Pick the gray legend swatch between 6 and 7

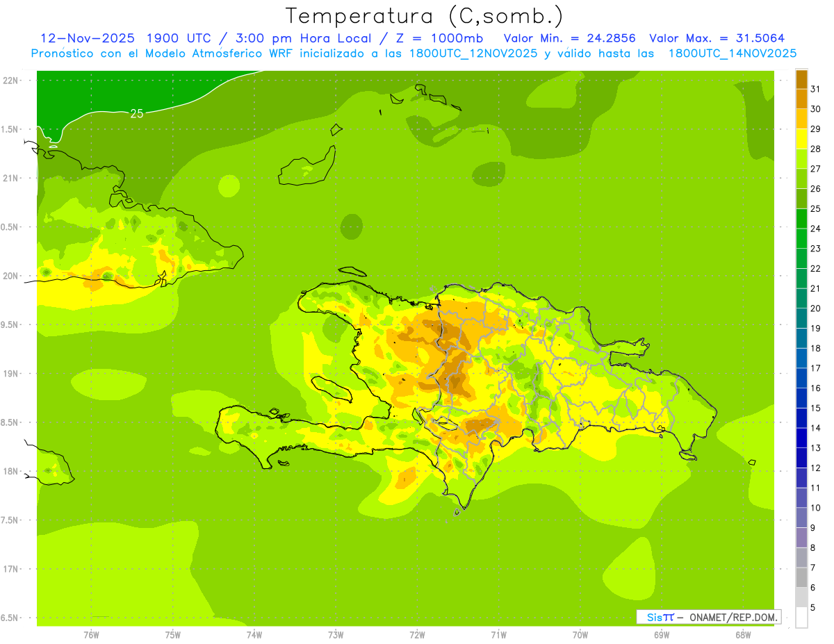801,578
